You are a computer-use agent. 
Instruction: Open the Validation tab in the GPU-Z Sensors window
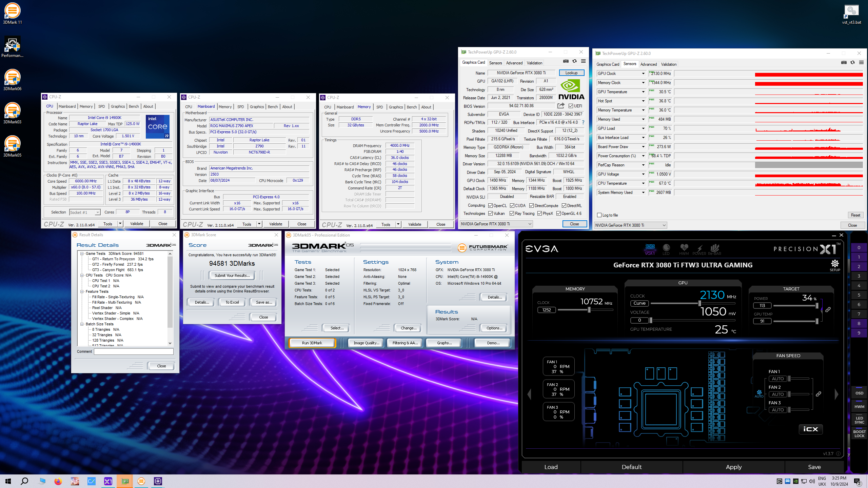tap(669, 64)
